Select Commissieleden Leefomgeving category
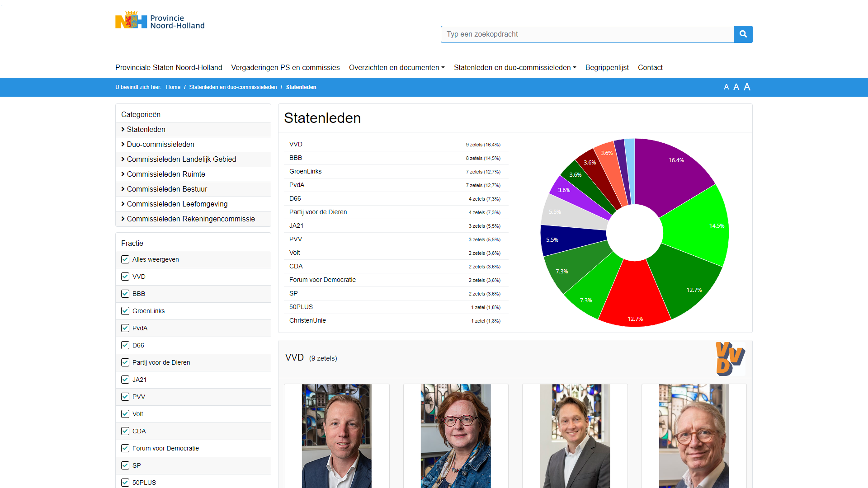 pyautogui.click(x=193, y=204)
